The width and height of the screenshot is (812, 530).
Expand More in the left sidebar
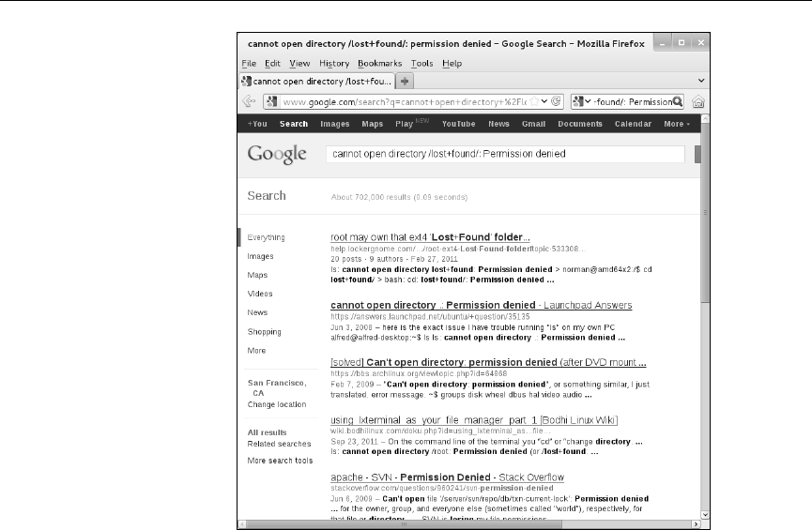pyautogui.click(x=256, y=351)
